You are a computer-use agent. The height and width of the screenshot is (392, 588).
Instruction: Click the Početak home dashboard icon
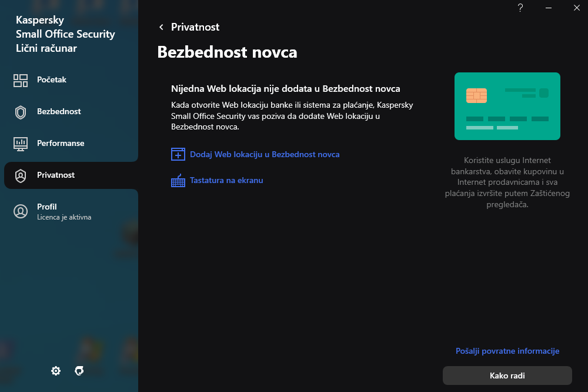[x=21, y=80]
